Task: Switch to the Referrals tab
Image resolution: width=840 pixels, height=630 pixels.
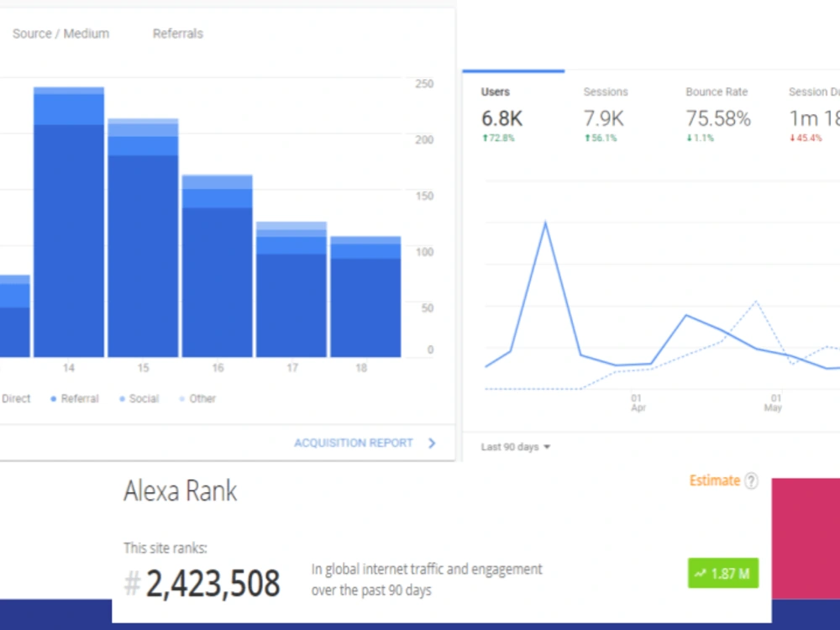Action: pyautogui.click(x=178, y=34)
